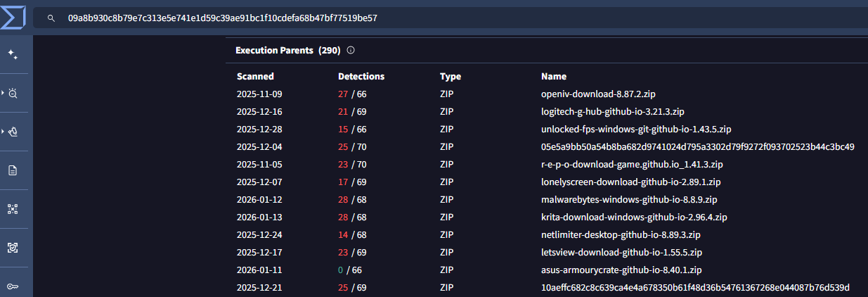
Task: Click the 28 / 68 detections for krita
Action: (x=352, y=217)
